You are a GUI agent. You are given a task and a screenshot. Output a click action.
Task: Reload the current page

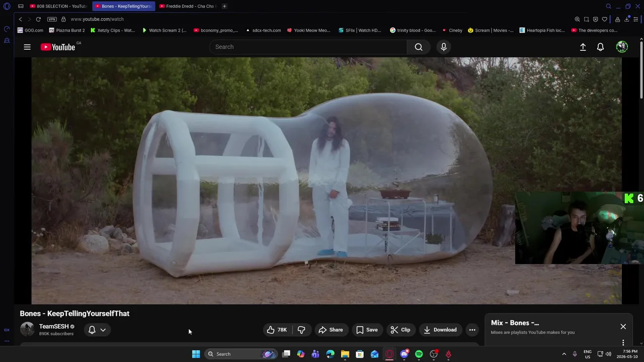(38, 19)
